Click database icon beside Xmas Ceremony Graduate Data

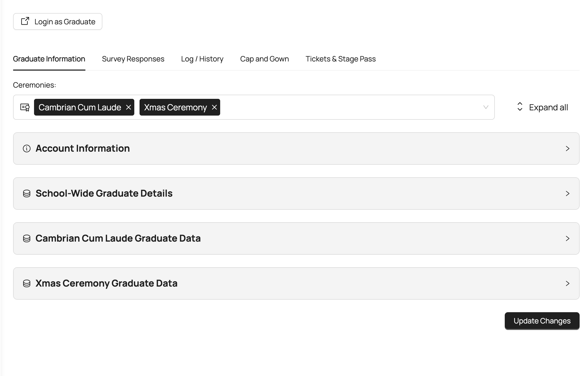point(27,283)
